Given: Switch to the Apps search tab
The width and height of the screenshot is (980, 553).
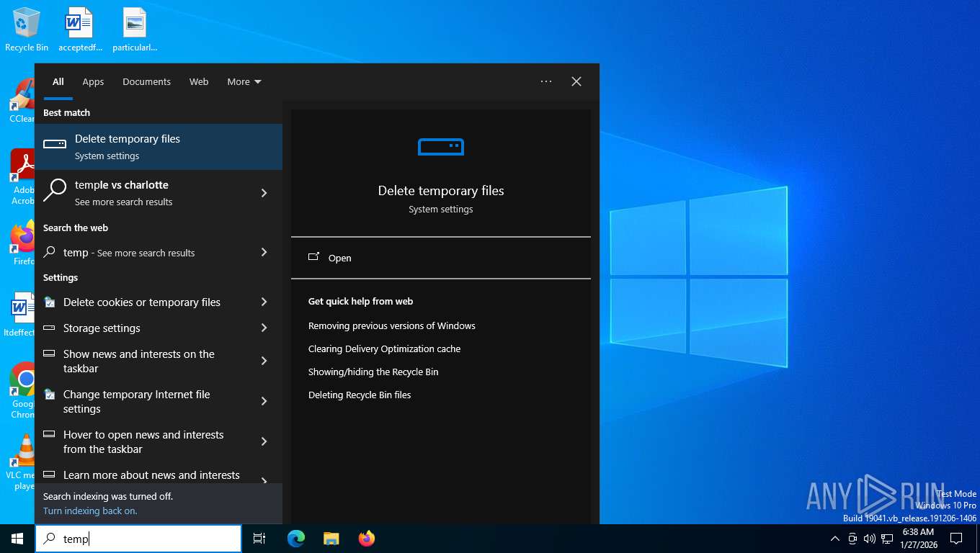Looking at the screenshot, I should point(93,82).
